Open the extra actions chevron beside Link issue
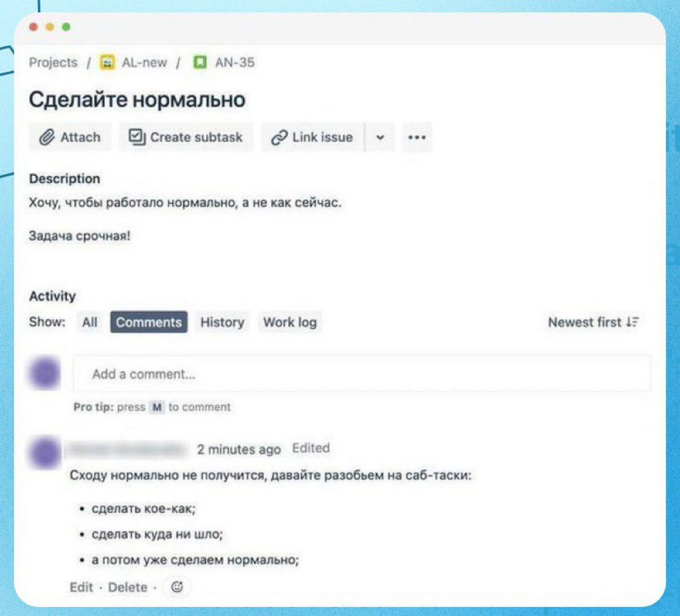 379,137
